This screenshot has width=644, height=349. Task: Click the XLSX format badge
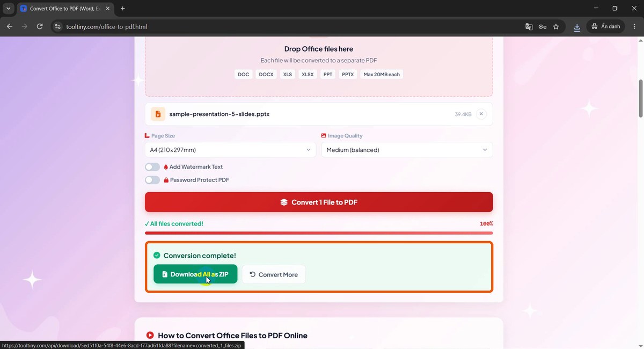click(x=308, y=74)
